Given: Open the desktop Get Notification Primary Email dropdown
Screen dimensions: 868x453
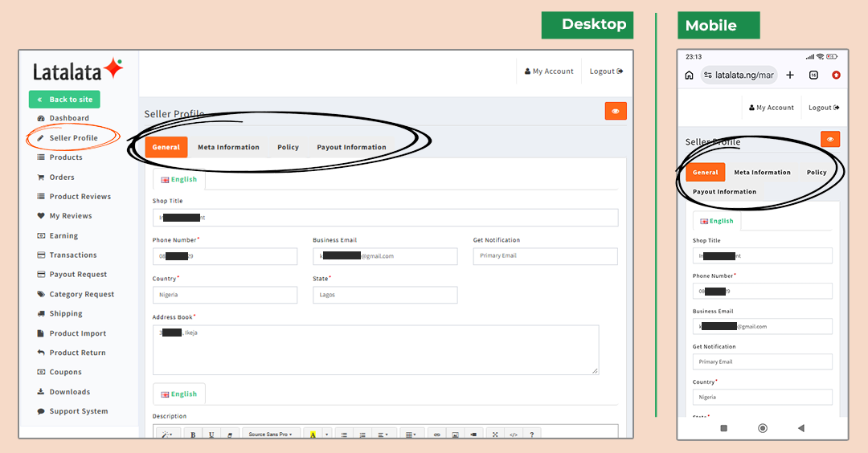Looking at the screenshot, I should point(545,256).
